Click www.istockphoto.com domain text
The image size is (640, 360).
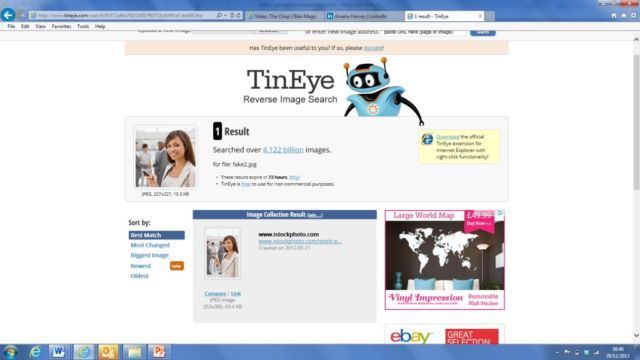(289, 234)
